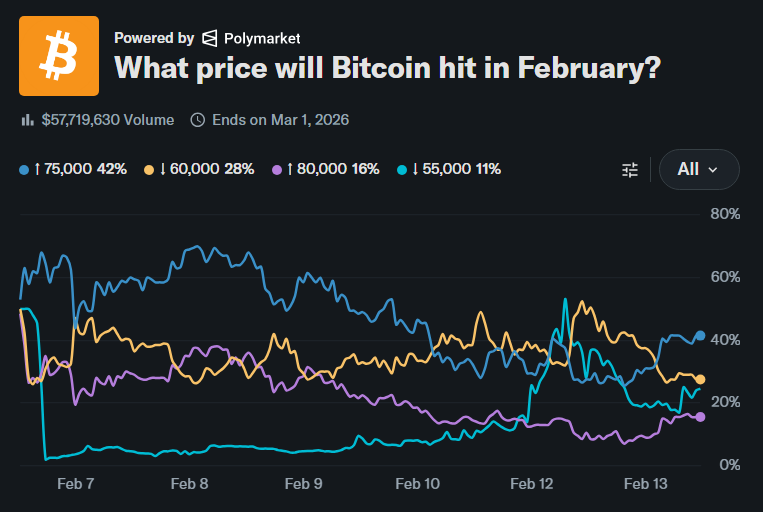Click the clock icon beside end date
763x512 pixels.
click(x=197, y=120)
